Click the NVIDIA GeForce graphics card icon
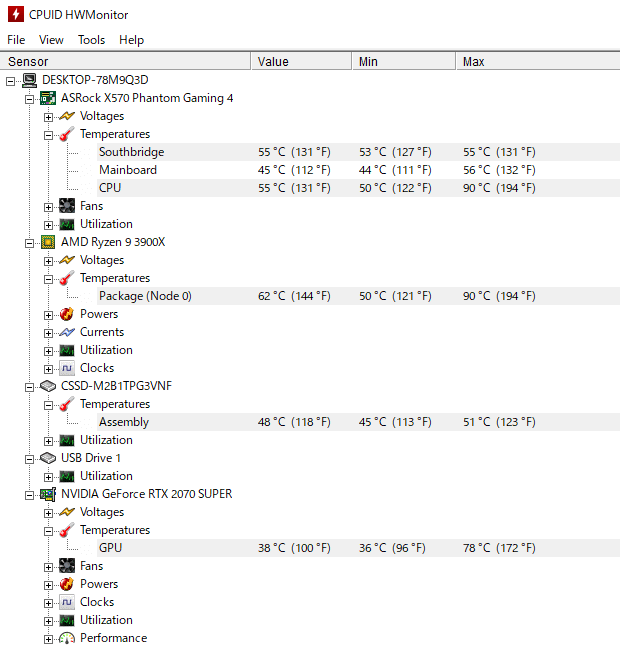 click(x=48, y=494)
